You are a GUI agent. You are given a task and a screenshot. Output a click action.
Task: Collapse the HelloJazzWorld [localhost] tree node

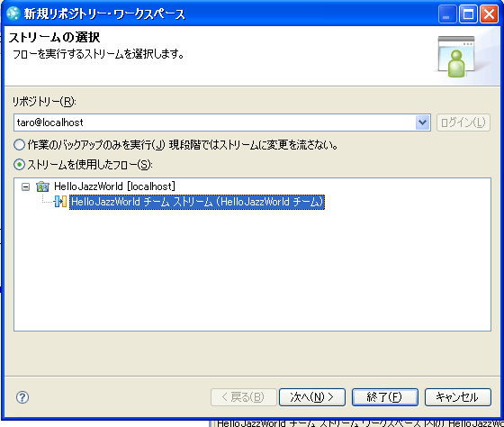pyautogui.click(x=25, y=186)
